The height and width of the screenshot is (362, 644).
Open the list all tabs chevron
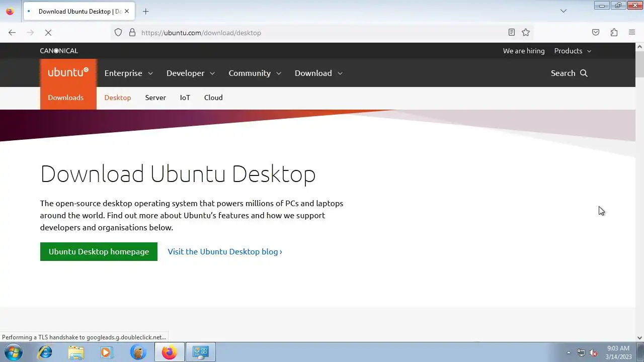tap(563, 11)
